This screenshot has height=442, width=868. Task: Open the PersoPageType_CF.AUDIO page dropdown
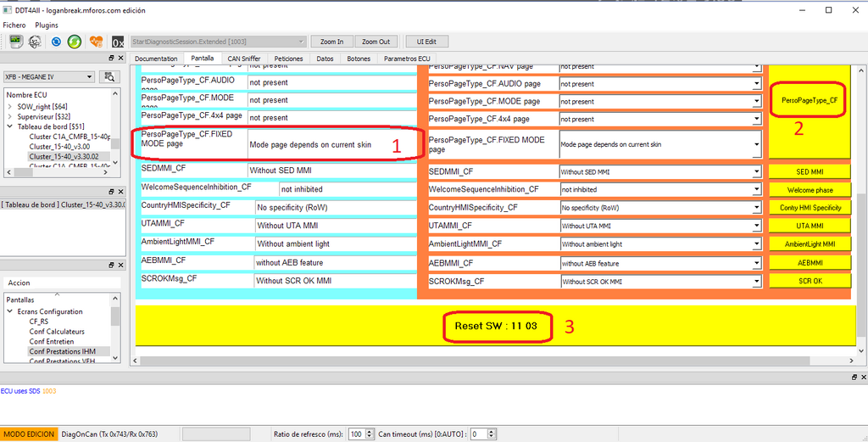point(757,84)
